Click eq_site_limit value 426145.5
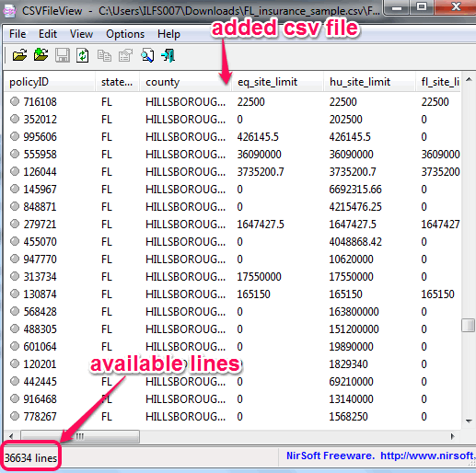 point(258,137)
